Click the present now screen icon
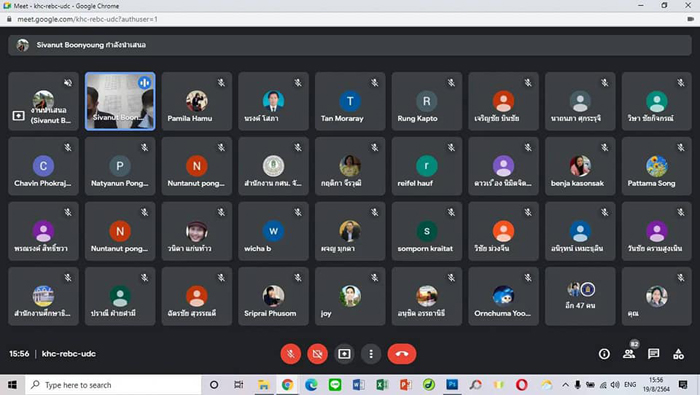 click(344, 354)
